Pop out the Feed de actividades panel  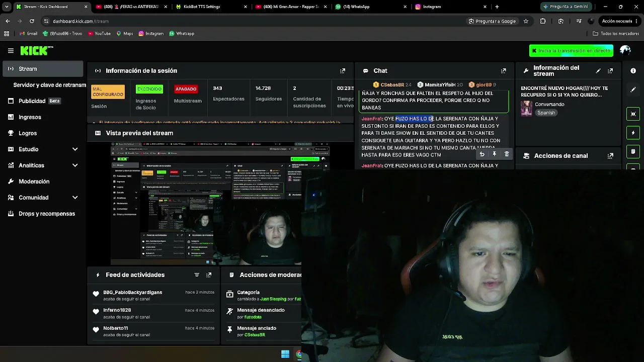(209, 275)
